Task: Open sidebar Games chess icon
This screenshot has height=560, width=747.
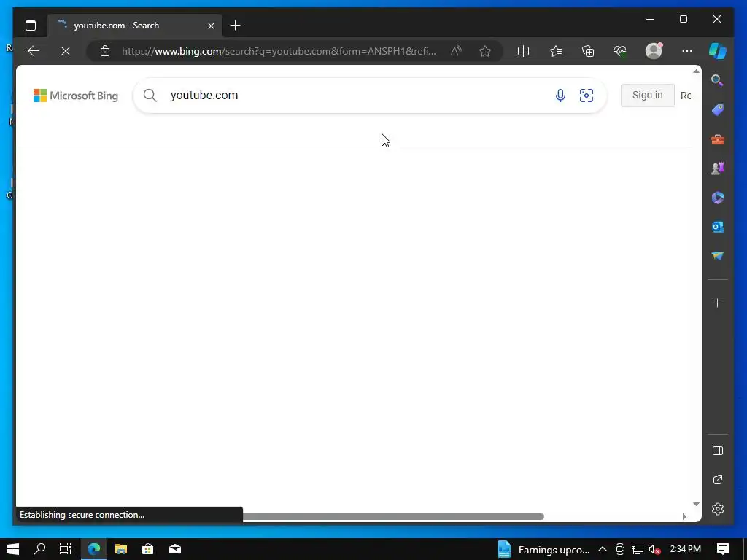Action: click(x=718, y=168)
